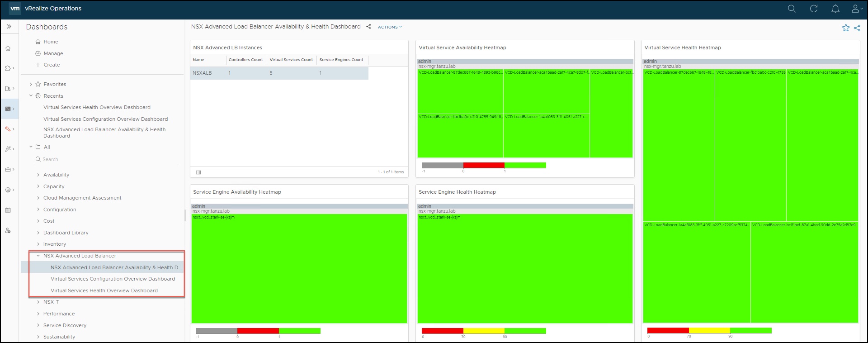
Task: Click the share icon next to the dashboard title
Action: 368,27
